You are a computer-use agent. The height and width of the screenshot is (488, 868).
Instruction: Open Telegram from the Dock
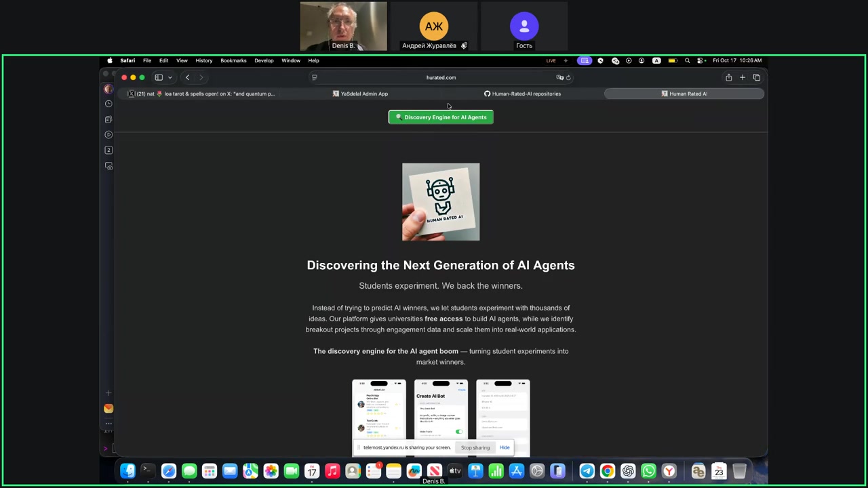(x=587, y=471)
